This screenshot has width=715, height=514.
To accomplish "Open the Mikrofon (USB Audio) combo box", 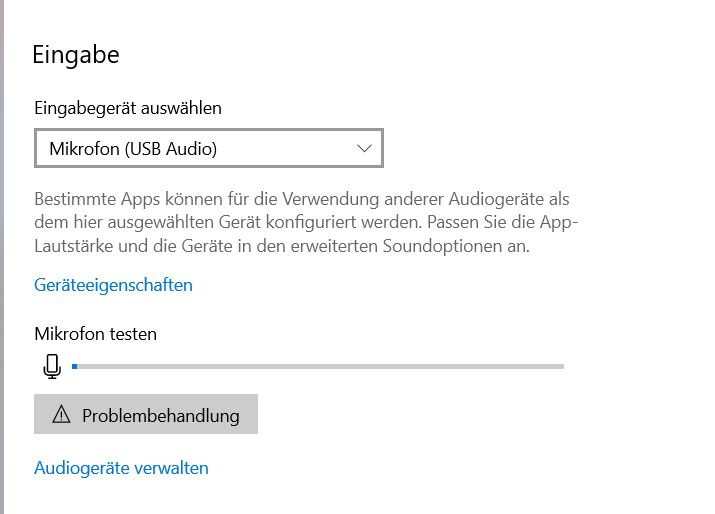I will pos(208,149).
